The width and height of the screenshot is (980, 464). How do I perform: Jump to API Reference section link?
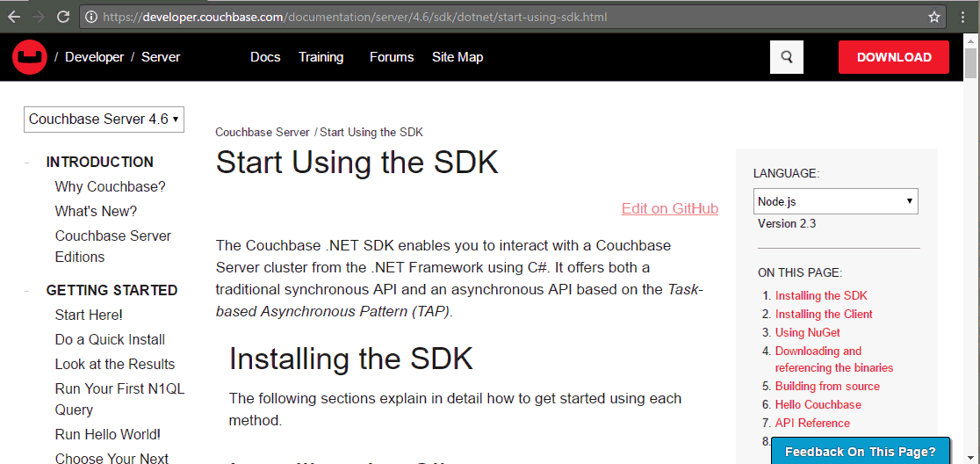[812, 423]
